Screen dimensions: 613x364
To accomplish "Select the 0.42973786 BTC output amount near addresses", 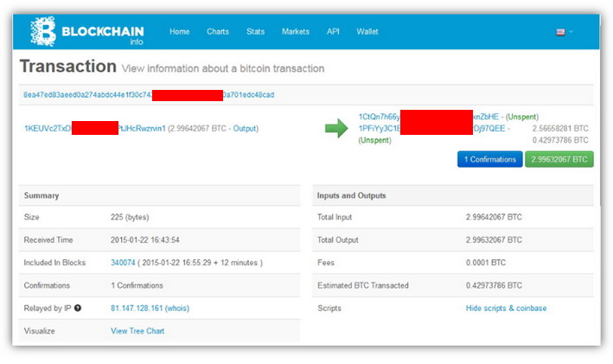I will click(560, 140).
